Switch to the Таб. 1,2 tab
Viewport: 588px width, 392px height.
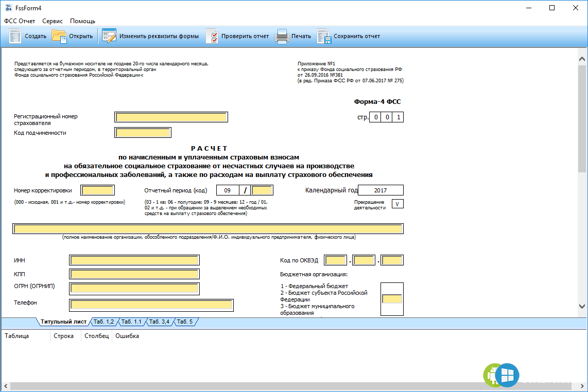(x=104, y=322)
